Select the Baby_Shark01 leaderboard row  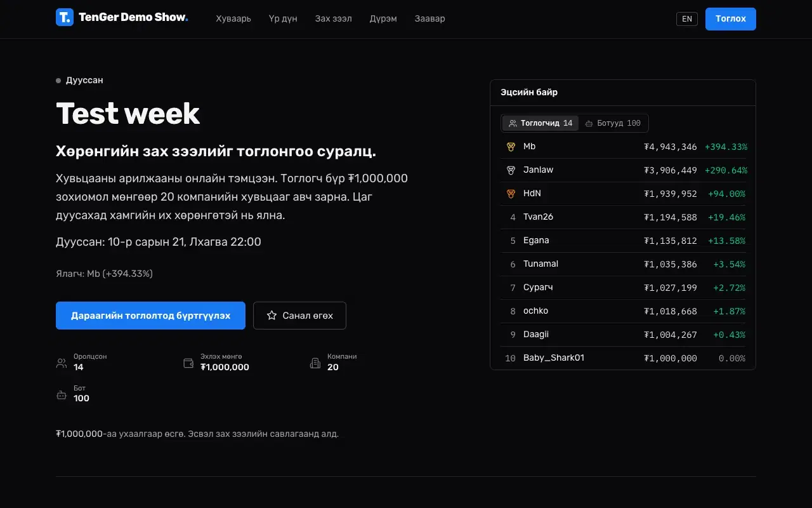pos(623,358)
